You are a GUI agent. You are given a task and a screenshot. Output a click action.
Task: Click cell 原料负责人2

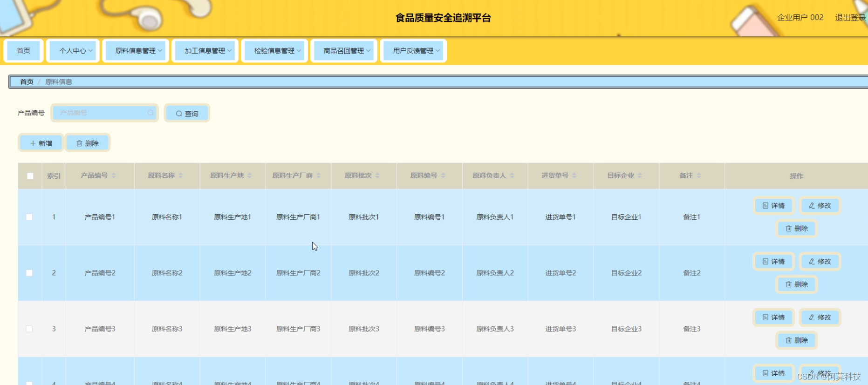[x=495, y=273]
